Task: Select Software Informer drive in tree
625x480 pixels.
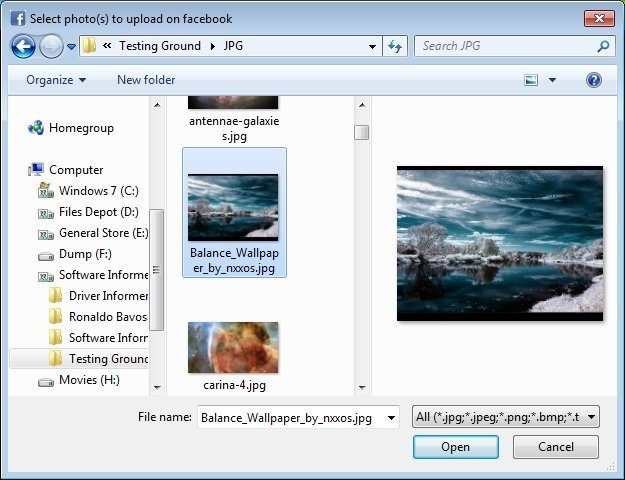Action: coord(104,275)
